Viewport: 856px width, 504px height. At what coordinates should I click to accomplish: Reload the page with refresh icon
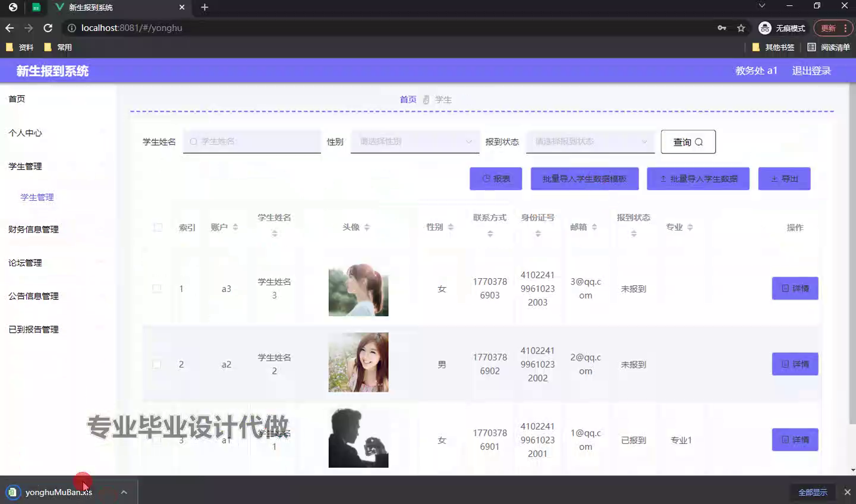coord(48,28)
